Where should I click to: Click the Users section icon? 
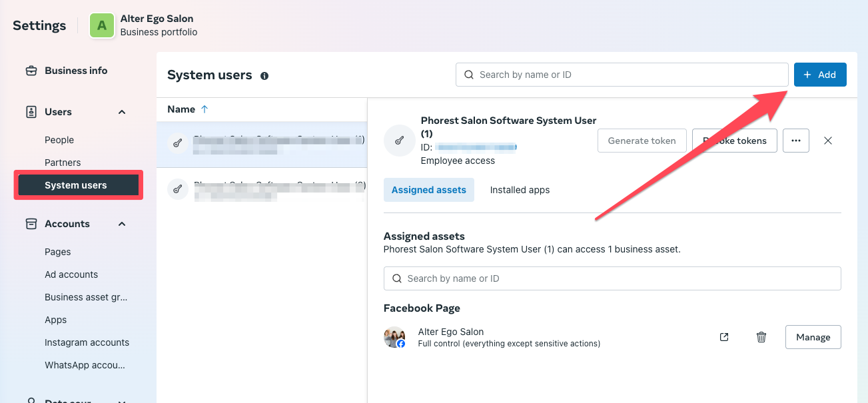[x=31, y=112]
